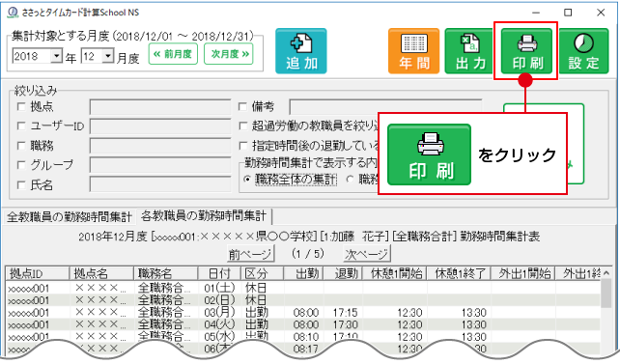Enable the ユーザーID filter checkbox
This screenshot has width=620, height=364.
point(21,126)
